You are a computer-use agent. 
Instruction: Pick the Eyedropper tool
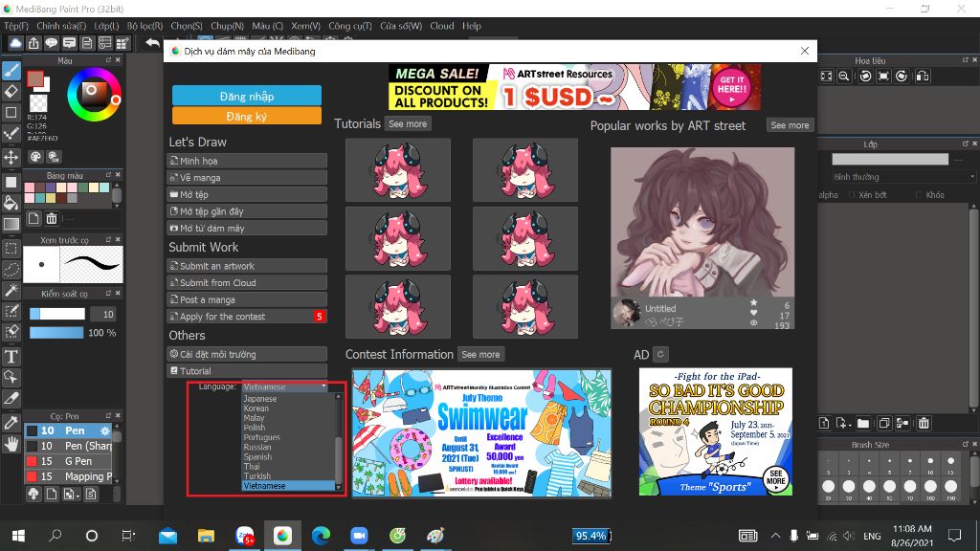coord(11,422)
